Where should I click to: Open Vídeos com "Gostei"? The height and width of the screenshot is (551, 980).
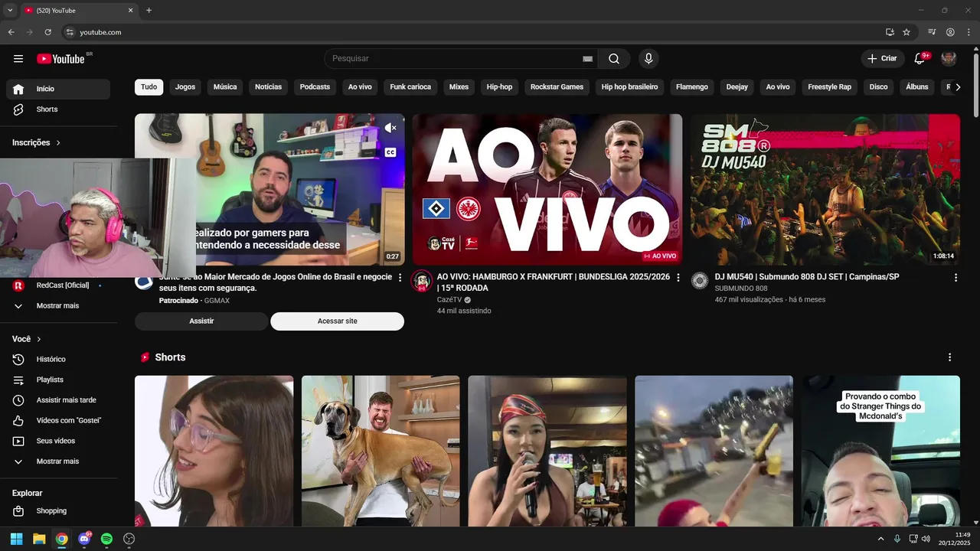tap(58, 420)
